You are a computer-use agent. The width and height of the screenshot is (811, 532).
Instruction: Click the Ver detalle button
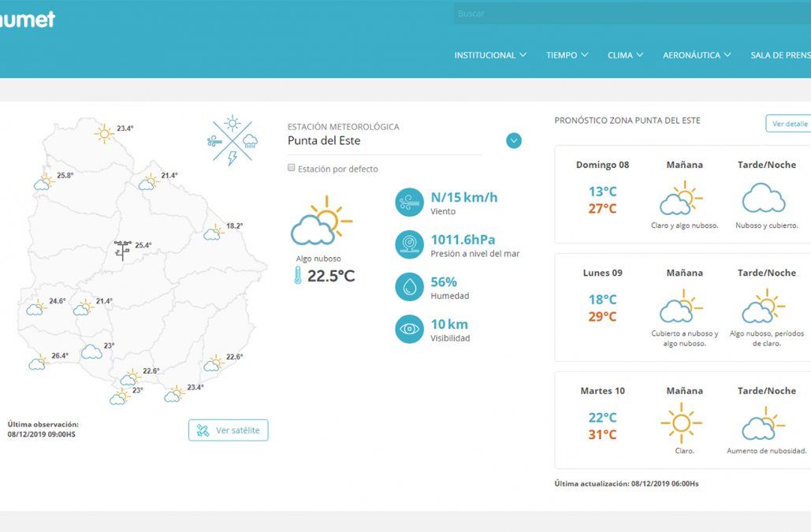coord(788,124)
